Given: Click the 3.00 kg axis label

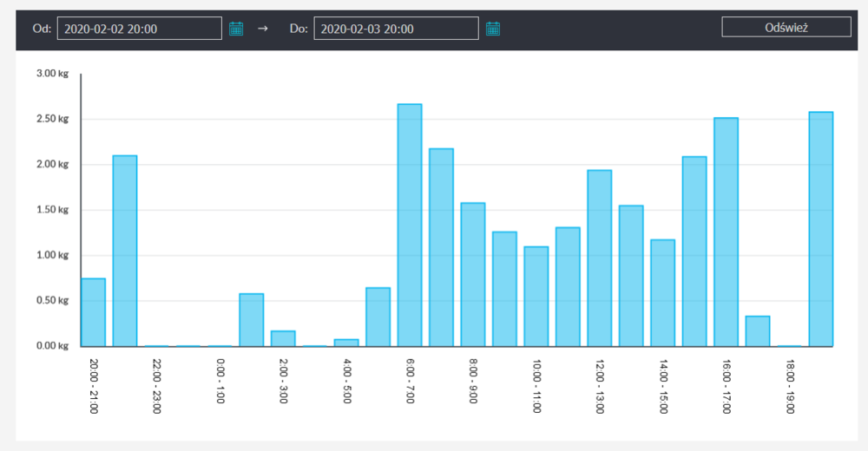Looking at the screenshot, I should pos(53,74).
